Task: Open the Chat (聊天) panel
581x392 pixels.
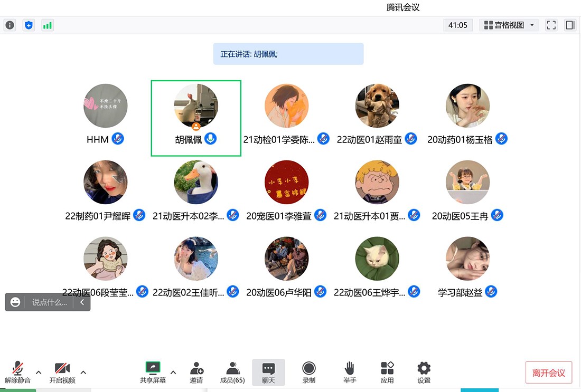Action: pyautogui.click(x=268, y=372)
